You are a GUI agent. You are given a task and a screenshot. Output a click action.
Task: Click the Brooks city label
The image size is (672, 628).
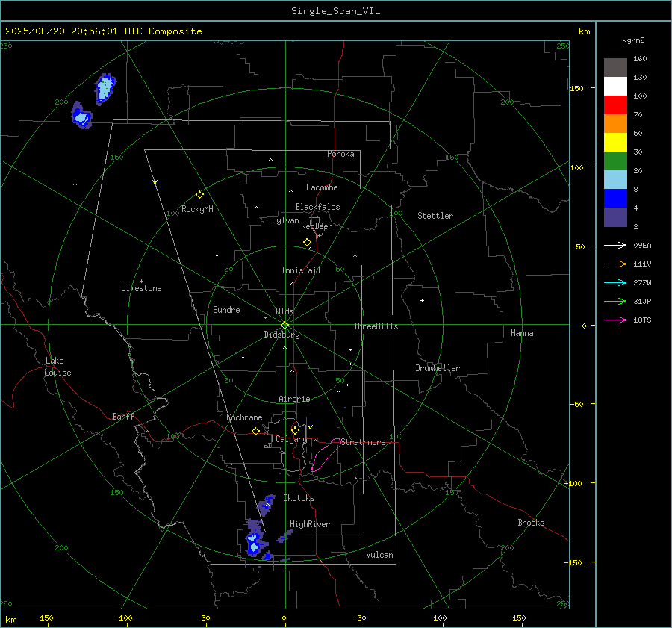coord(531,523)
